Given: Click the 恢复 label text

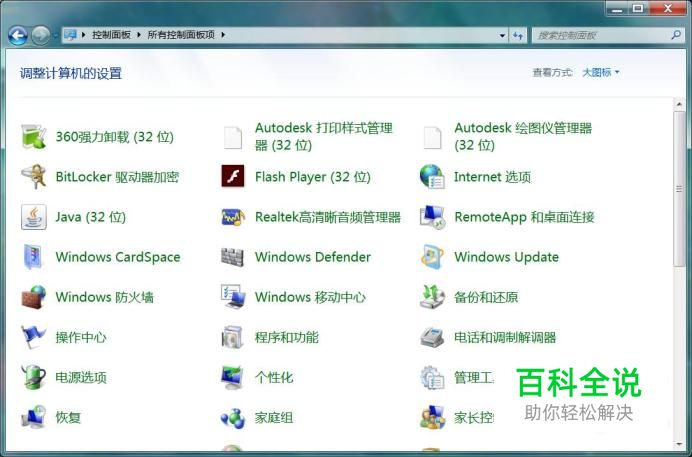Looking at the screenshot, I should pyautogui.click(x=68, y=418).
